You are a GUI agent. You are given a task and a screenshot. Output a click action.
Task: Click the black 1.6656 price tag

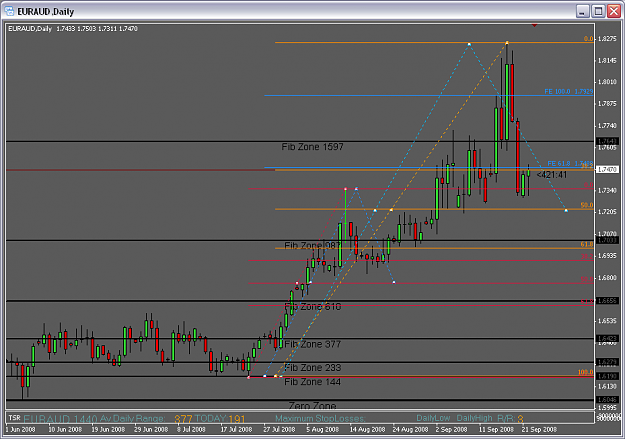point(607,301)
